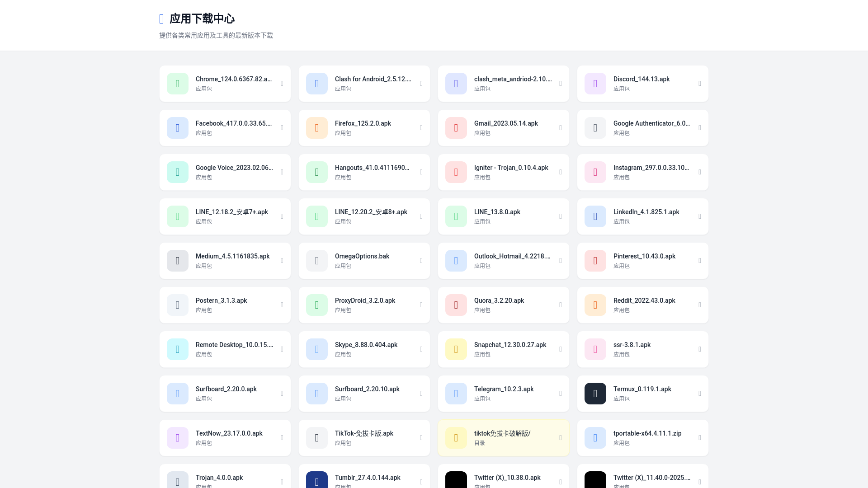Click the Telegram_10.2.3.apk blue icon
868x488 pixels.
pos(456,394)
